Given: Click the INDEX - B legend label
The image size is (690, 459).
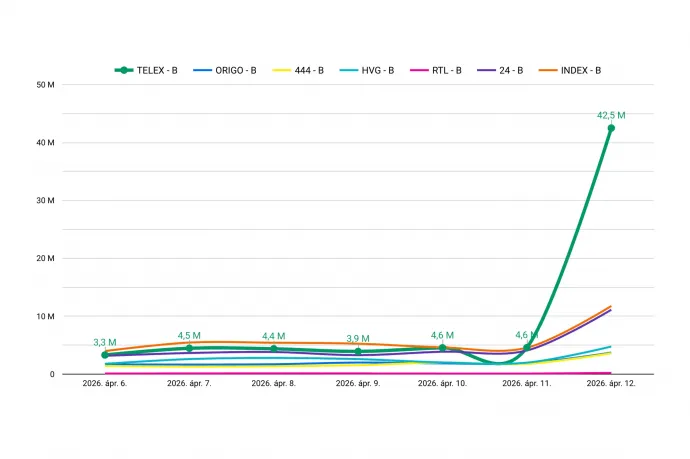Looking at the screenshot, I should click(x=580, y=70).
